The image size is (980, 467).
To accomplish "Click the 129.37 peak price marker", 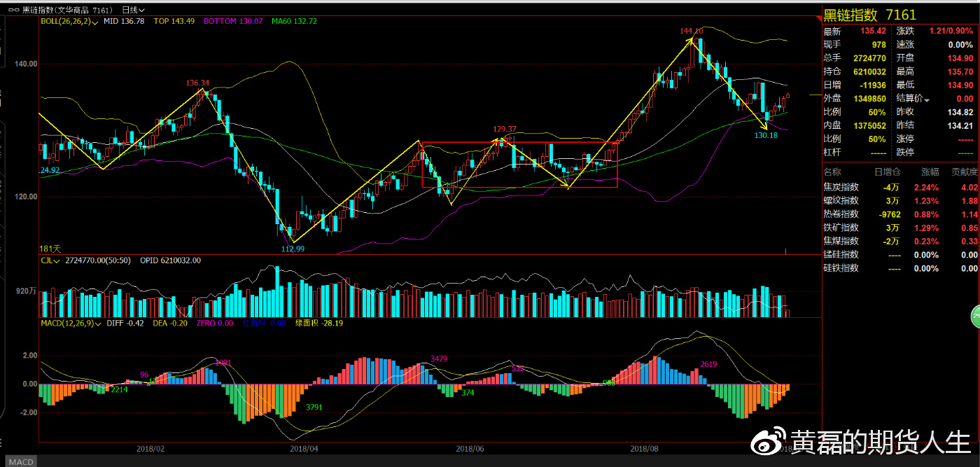I will (505, 129).
